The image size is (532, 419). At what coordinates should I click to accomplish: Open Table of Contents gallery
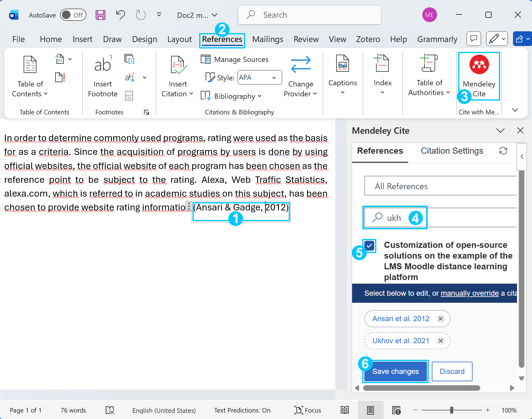click(30, 76)
